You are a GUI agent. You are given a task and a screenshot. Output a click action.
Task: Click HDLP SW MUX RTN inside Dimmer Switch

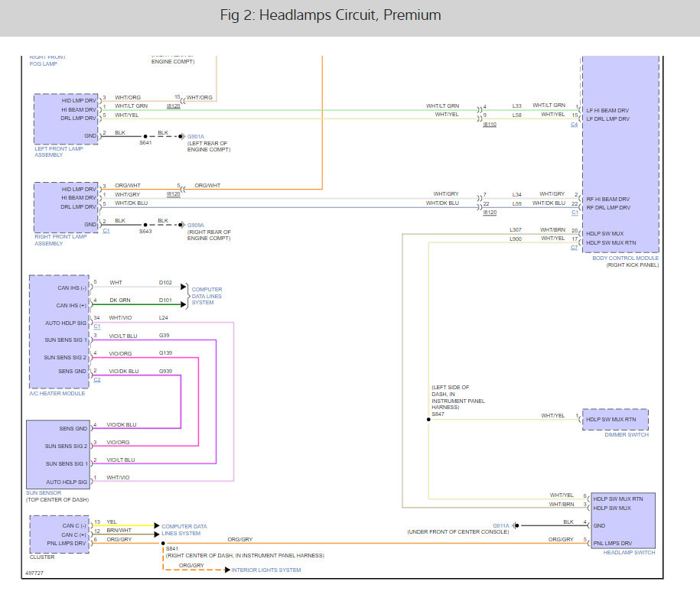tap(611, 420)
